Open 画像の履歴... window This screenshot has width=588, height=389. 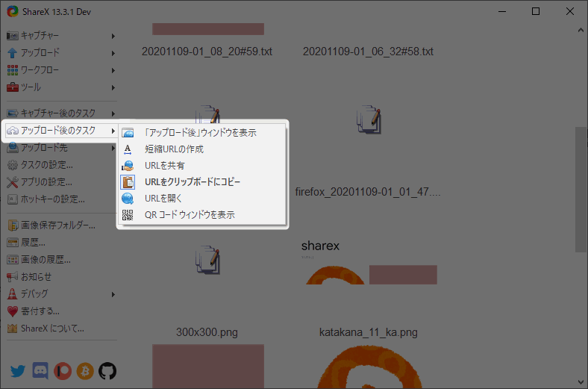61,260
